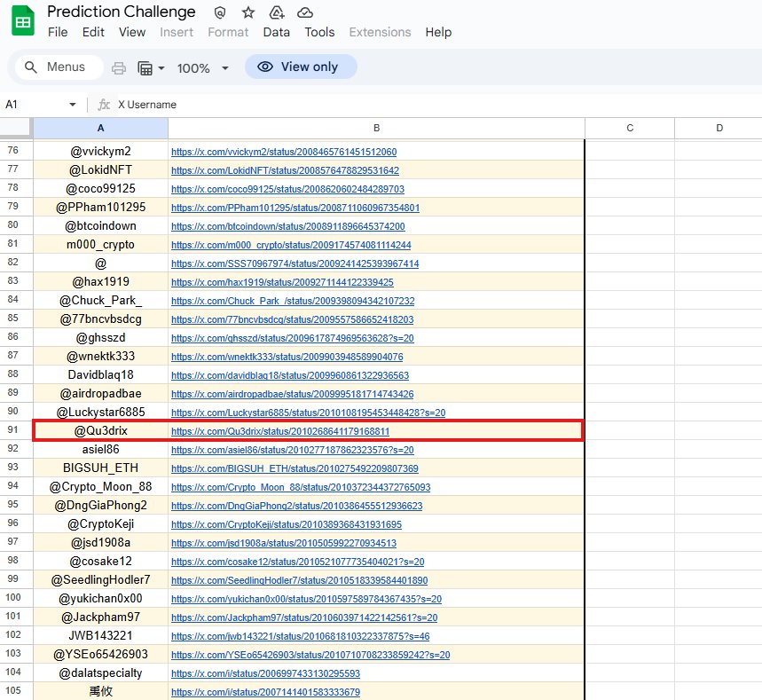
Task: Click the add to Drive shortcut icon
Action: click(x=276, y=12)
